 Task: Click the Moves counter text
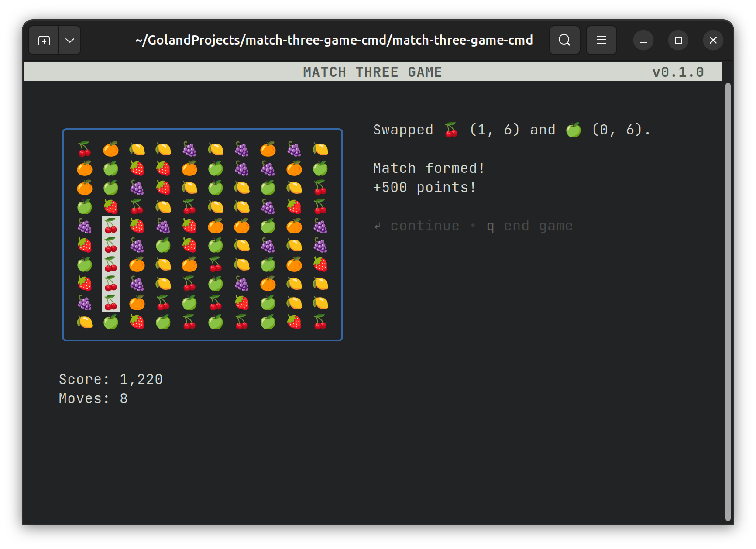pos(93,398)
